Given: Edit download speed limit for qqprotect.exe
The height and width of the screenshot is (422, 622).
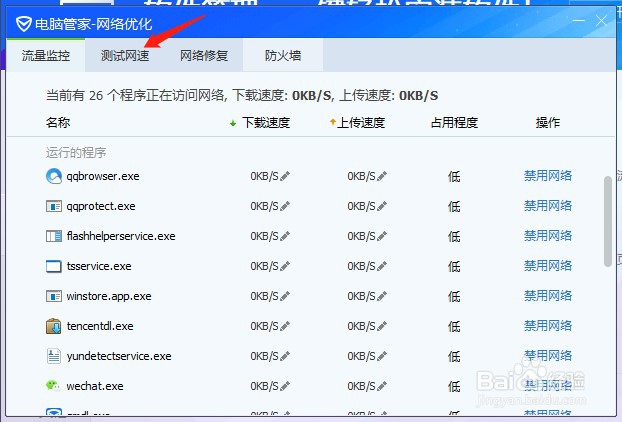Looking at the screenshot, I should (x=285, y=206).
